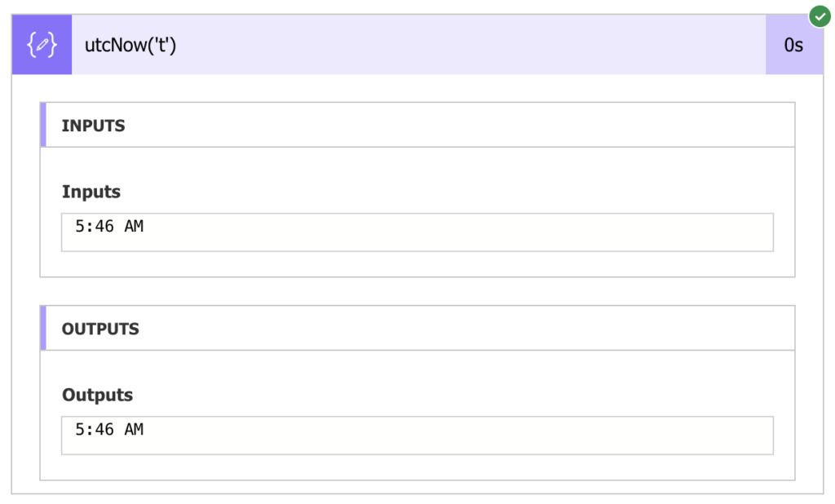Click the green success checkmark badge
Image resolution: width=835 pixels, height=504 pixels.
tap(820, 15)
